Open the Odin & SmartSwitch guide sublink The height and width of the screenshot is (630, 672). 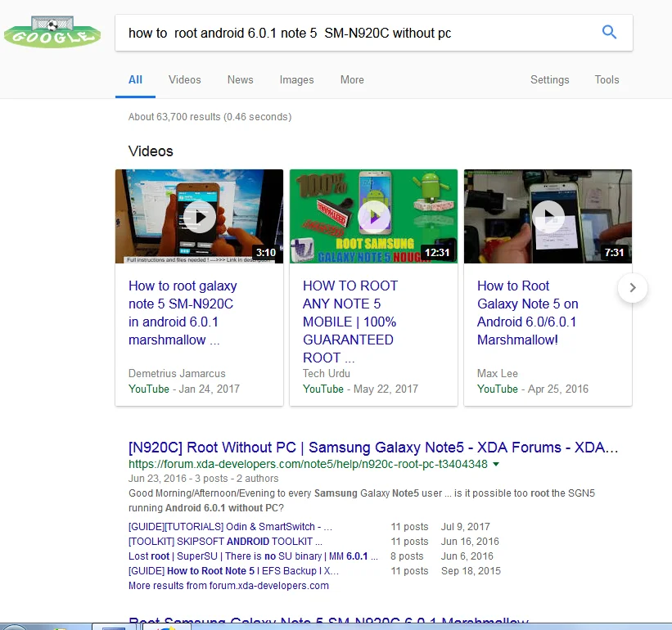(230, 527)
